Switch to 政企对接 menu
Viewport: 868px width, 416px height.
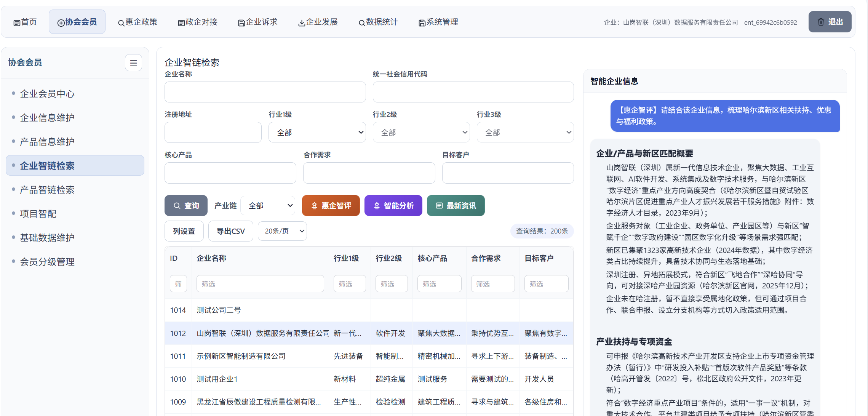(198, 22)
